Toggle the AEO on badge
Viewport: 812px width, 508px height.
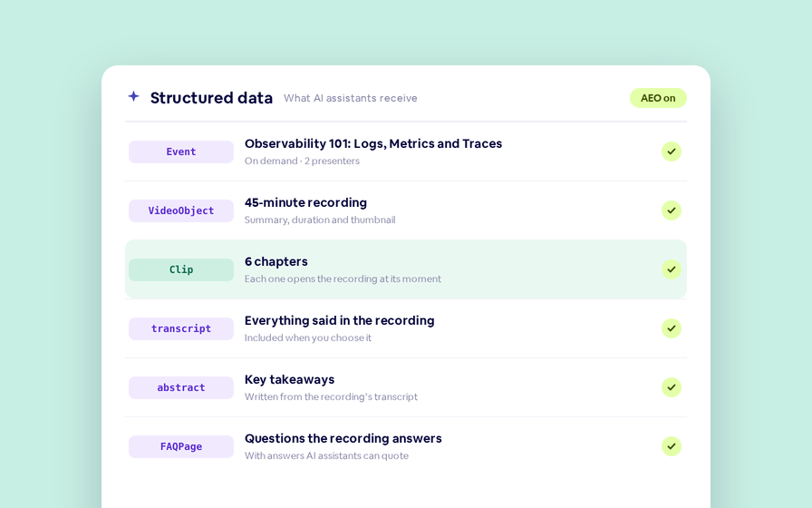coord(658,98)
